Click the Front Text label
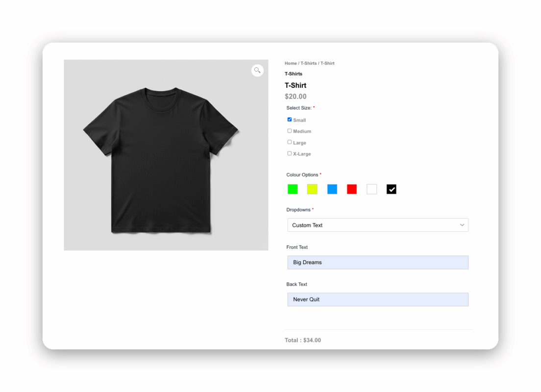Image resolution: width=541 pixels, height=392 pixels. point(297,247)
